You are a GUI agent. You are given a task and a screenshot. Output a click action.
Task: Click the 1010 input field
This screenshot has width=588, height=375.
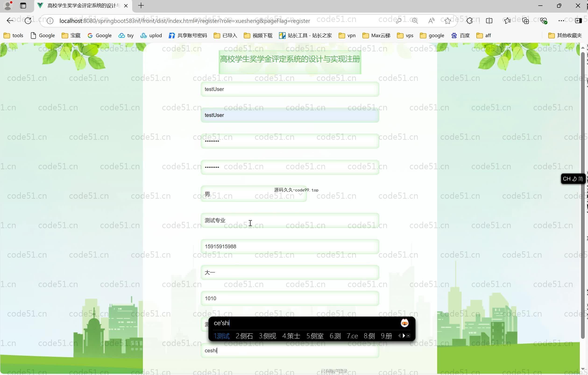290,298
